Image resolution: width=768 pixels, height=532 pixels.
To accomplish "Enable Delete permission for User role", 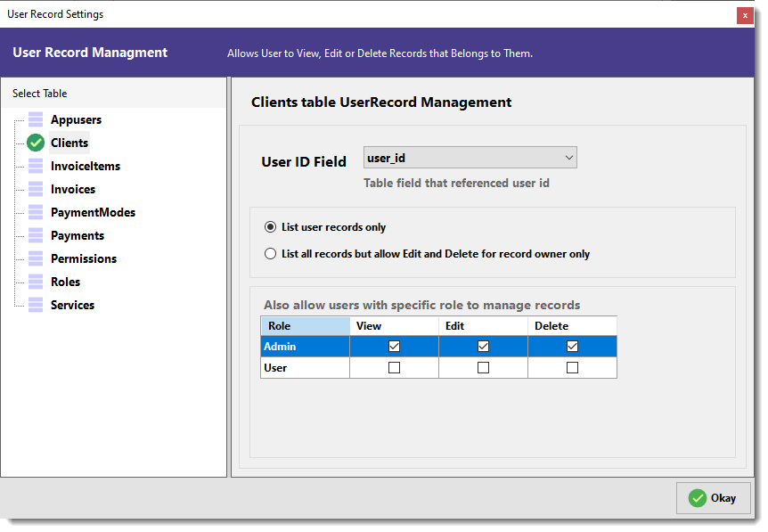I will [x=572, y=368].
